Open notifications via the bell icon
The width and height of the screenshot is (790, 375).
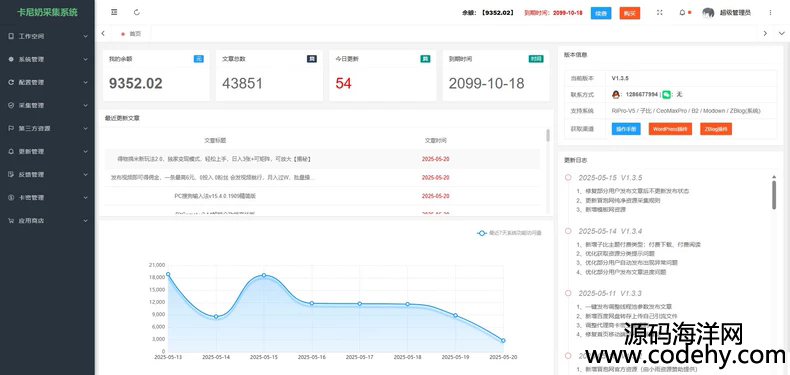click(682, 13)
